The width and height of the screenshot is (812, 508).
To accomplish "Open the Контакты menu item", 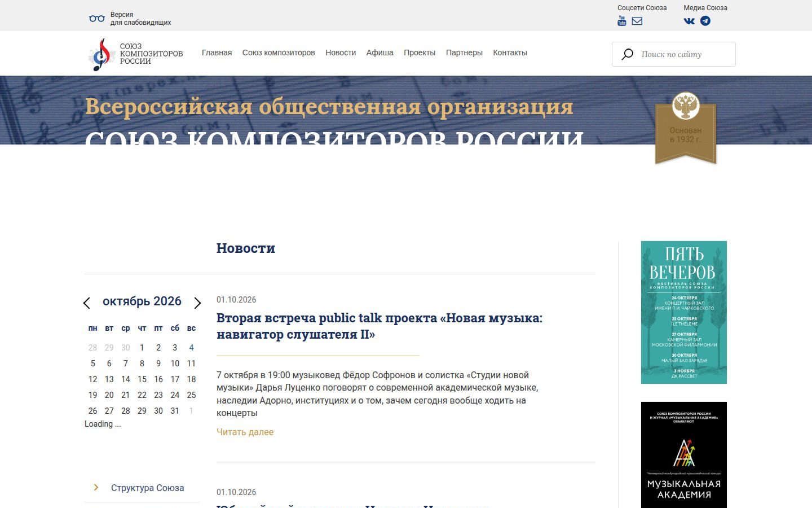I will tap(510, 52).
